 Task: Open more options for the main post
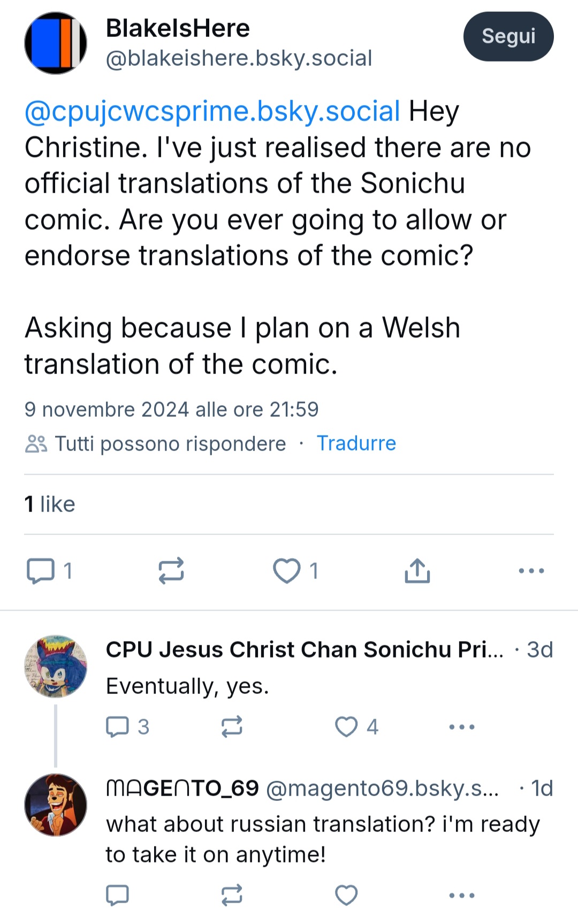click(531, 571)
